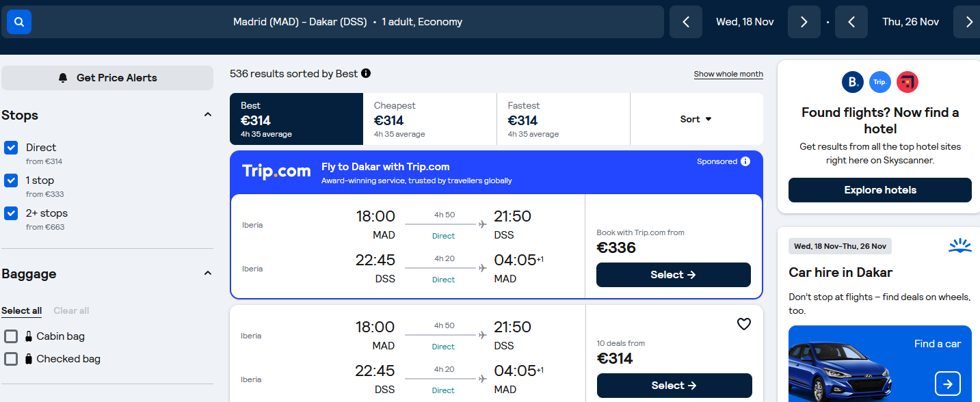The image size is (980, 402).
Task: Go to previous departure date arrow
Action: pos(686,22)
